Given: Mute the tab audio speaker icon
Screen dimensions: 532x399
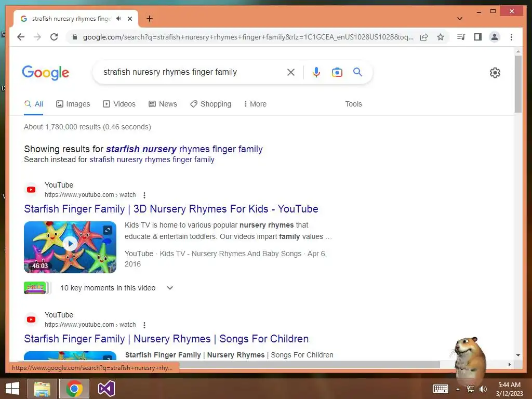Looking at the screenshot, I should tap(118, 19).
